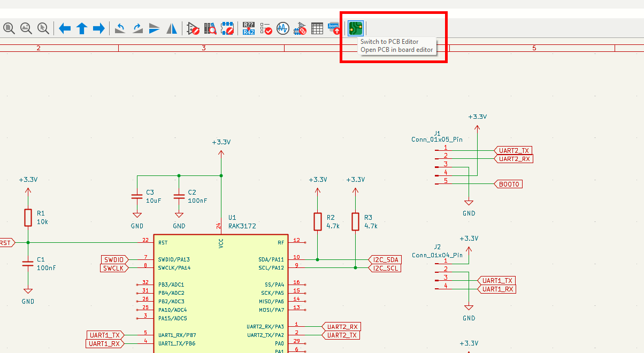The image size is (644, 353).
Task: Rotate selection clockwise
Action: pos(137,28)
